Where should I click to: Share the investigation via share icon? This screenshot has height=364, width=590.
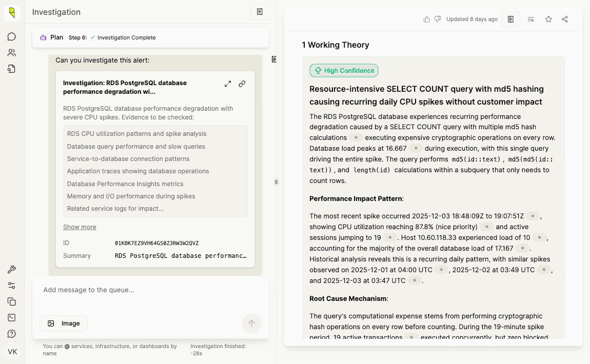coord(565,19)
